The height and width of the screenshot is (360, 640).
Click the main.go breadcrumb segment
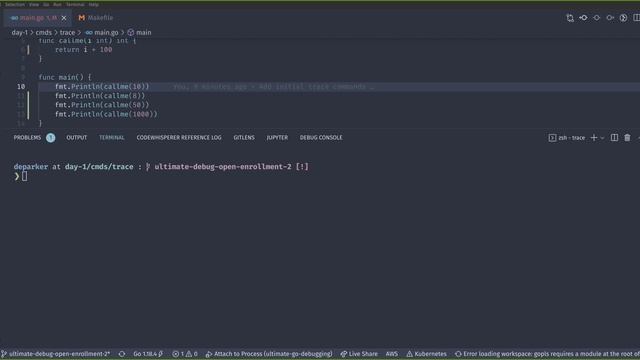coord(102,33)
